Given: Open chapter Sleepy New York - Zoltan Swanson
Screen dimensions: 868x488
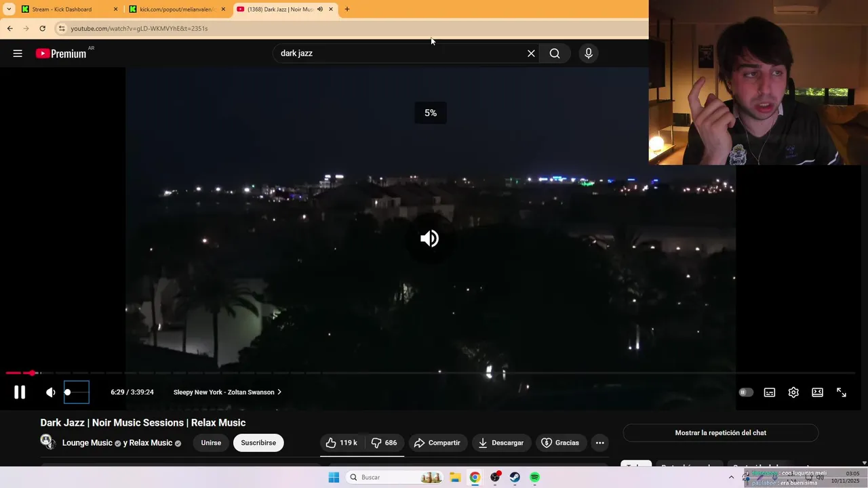Looking at the screenshot, I should [227, 392].
